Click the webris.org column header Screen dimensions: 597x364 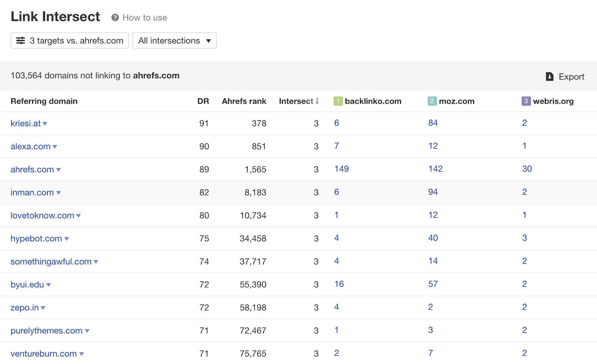pyautogui.click(x=553, y=101)
